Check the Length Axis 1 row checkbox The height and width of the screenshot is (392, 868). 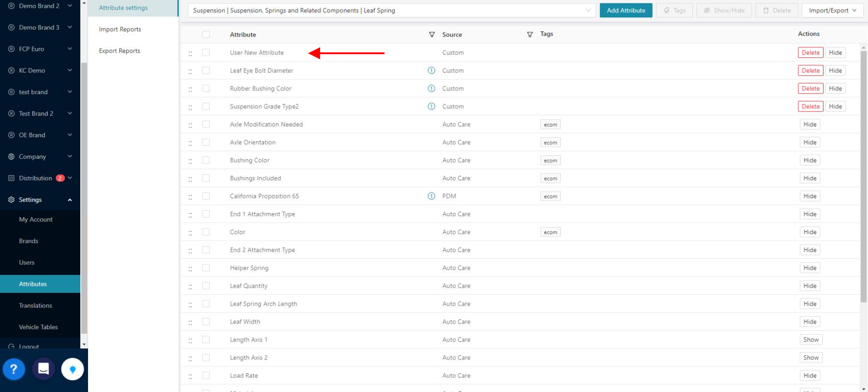tap(206, 339)
